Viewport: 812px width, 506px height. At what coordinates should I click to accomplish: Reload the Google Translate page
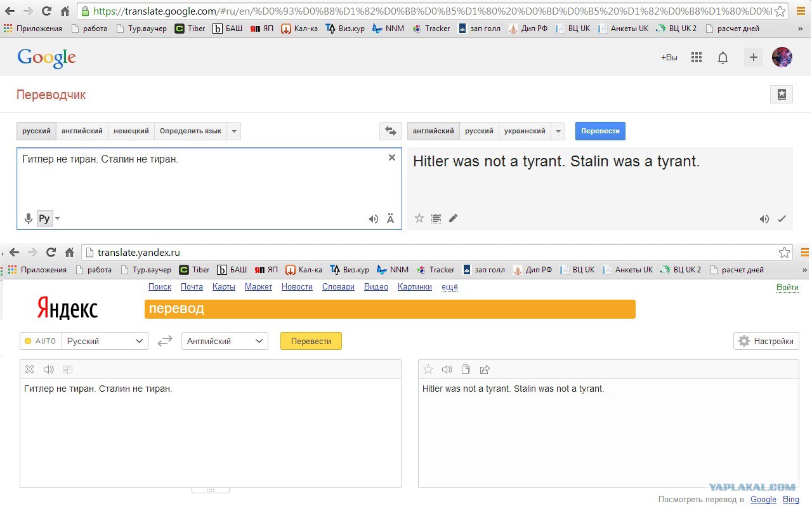[x=46, y=11]
